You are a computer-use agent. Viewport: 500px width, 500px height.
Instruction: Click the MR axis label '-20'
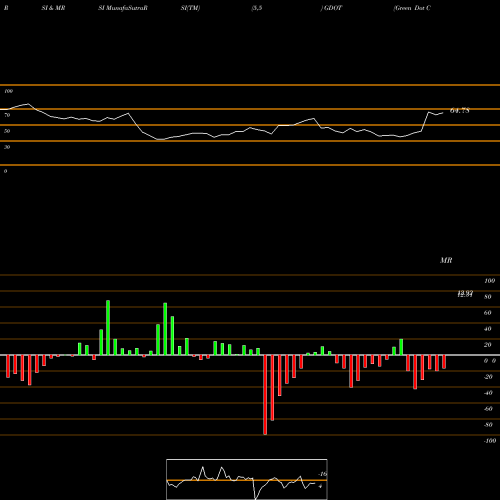click(x=488, y=377)
